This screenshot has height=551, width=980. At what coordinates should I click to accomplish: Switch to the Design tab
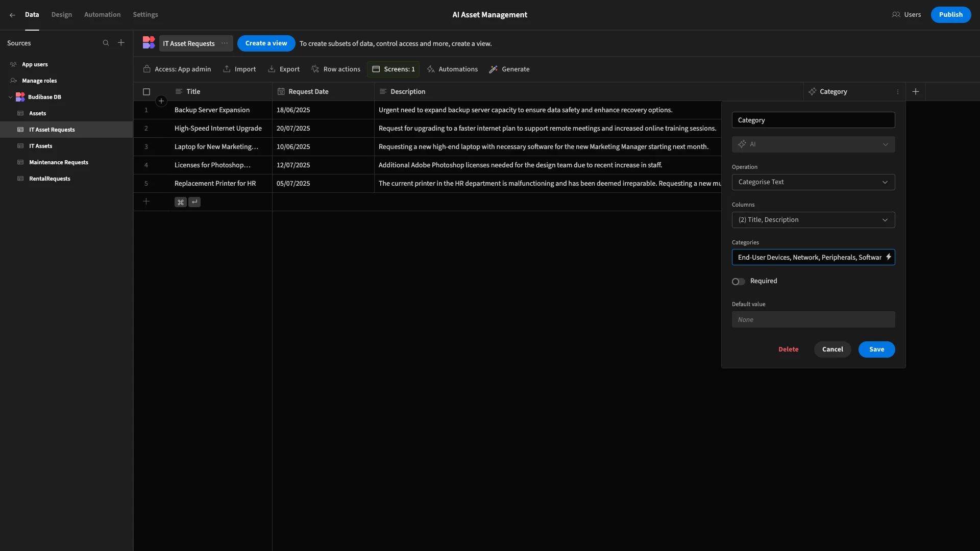tap(62, 15)
